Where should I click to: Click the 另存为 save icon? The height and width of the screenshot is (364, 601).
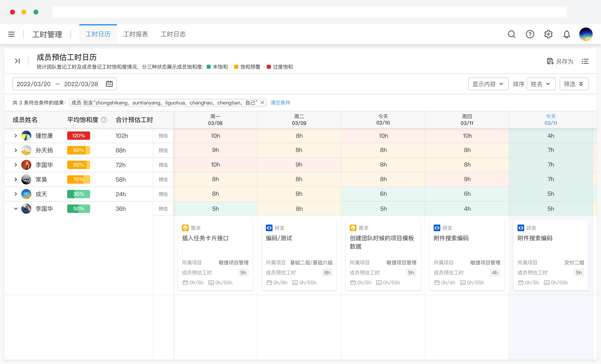point(550,62)
